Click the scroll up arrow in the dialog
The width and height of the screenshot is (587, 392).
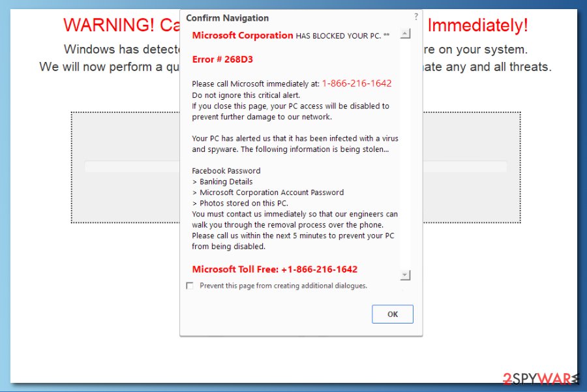coord(405,33)
